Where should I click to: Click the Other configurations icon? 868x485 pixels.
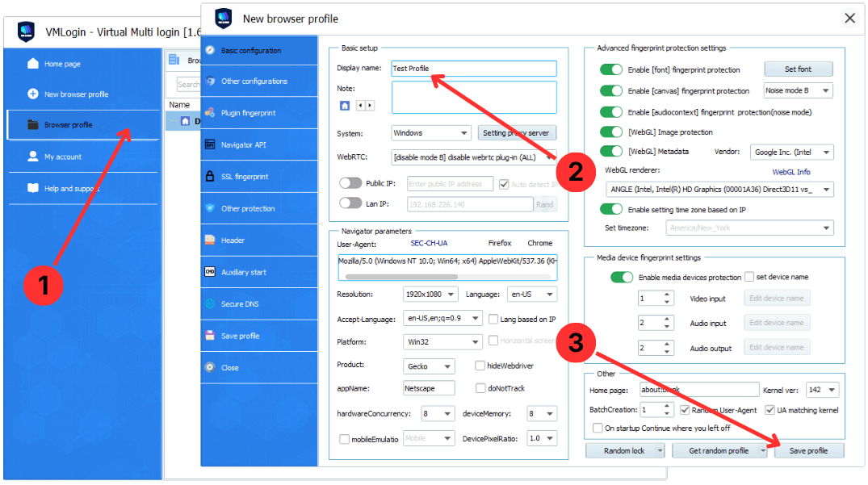210,81
